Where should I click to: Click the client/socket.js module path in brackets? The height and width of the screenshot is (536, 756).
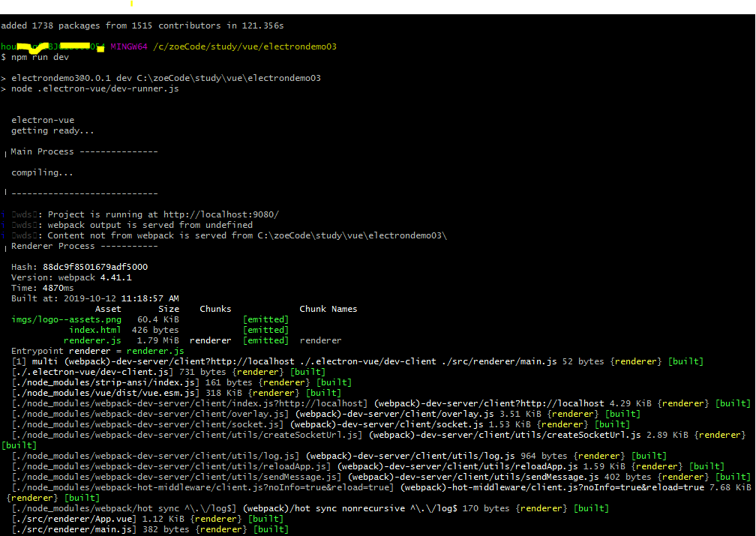148,424
